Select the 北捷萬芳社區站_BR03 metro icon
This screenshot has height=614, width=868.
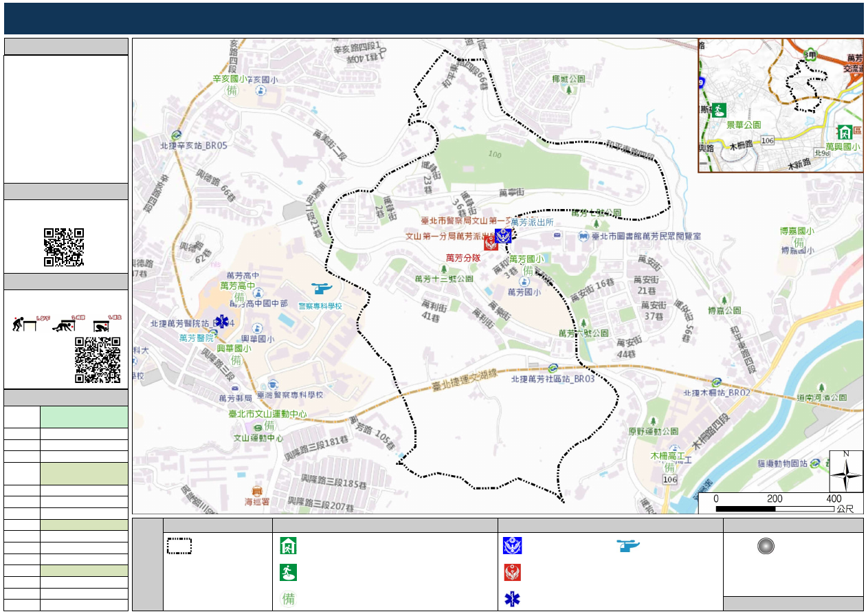coord(553,368)
